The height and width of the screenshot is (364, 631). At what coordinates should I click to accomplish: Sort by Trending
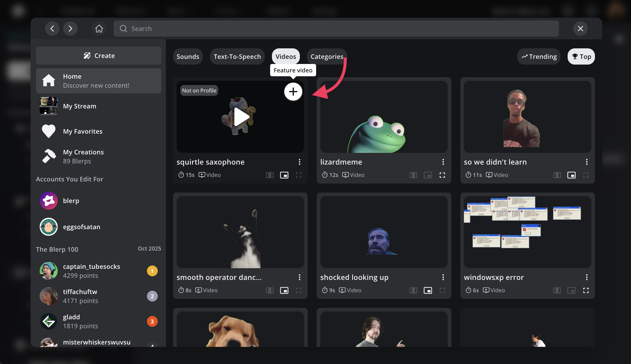click(x=539, y=56)
